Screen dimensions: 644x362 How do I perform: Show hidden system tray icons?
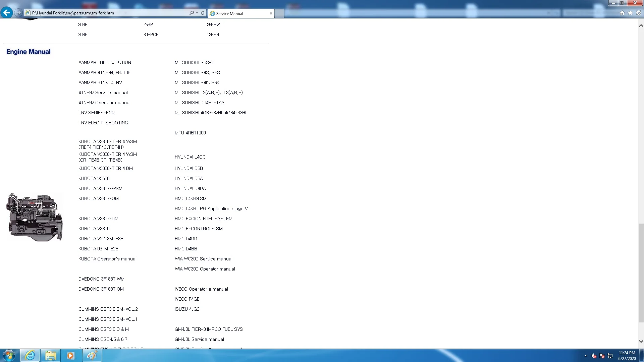tap(586, 356)
